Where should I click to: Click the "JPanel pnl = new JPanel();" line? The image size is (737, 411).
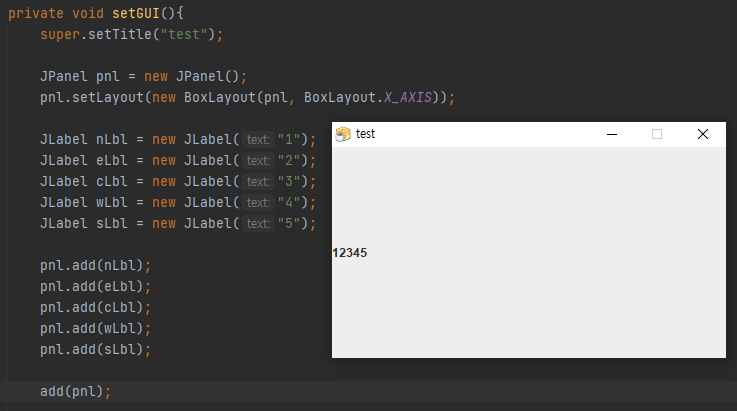point(143,76)
